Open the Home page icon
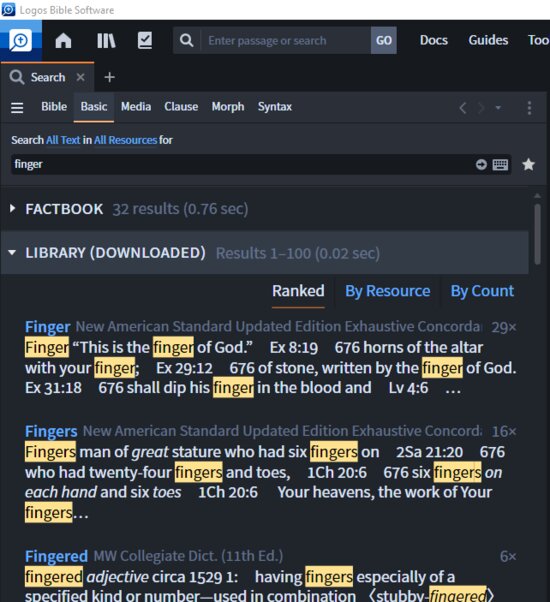Screen dimensions: 550x602 coord(63,40)
